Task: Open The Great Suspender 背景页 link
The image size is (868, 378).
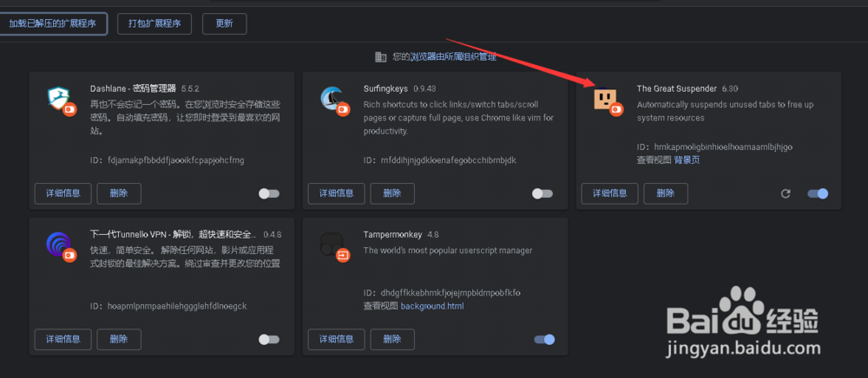Action: pos(687,160)
